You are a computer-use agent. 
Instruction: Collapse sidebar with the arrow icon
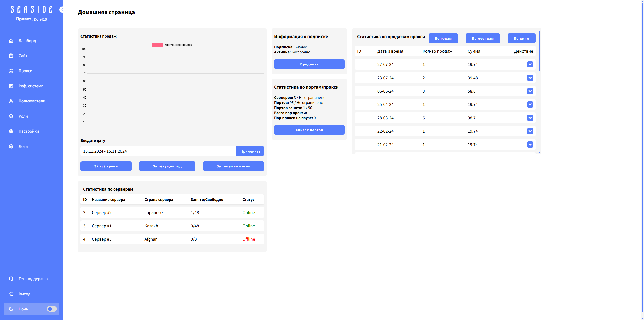61,10
